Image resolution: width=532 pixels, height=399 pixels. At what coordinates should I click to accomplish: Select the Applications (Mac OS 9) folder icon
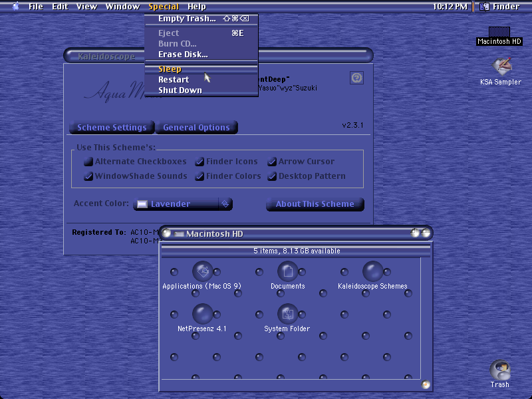pos(203,271)
